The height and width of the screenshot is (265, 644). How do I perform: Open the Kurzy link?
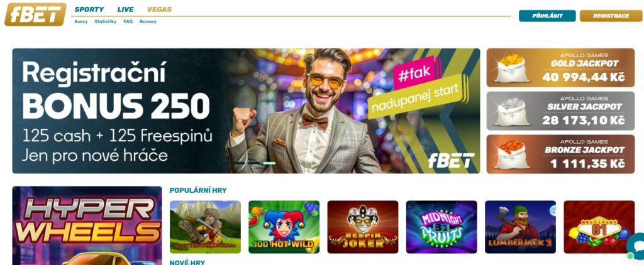point(81,22)
